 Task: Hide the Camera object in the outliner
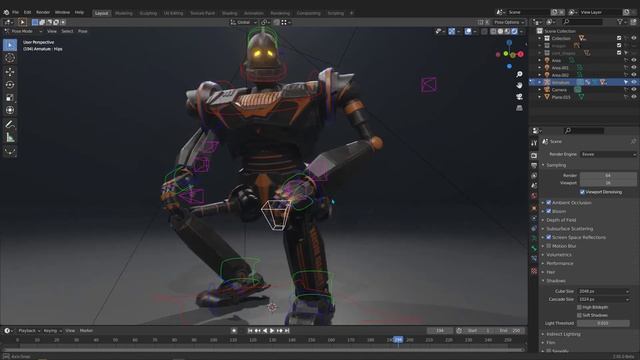pyautogui.click(x=634, y=89)
